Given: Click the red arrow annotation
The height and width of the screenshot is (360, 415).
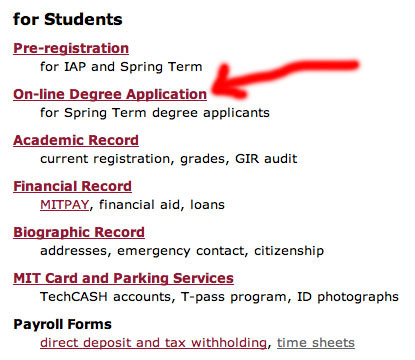Looking at the screenshot, I should [x=284, y=79].
